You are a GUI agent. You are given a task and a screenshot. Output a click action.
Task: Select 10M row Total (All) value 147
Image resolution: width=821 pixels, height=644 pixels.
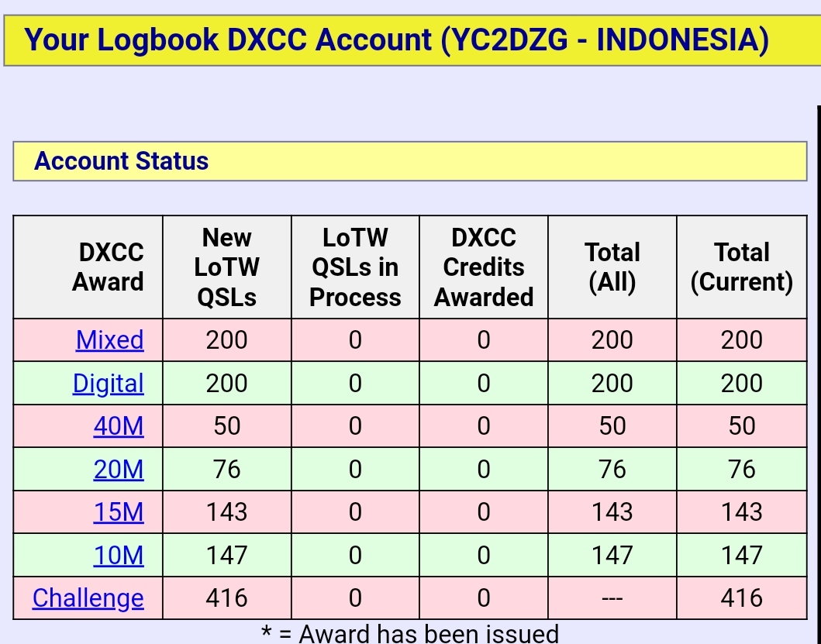coord(612,555)
